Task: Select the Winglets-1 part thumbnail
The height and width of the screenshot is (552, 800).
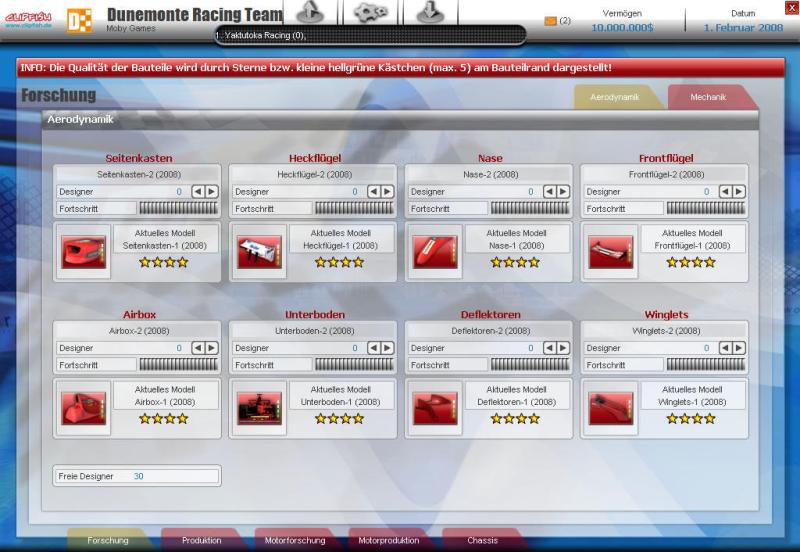Action: tap(611, 408)
